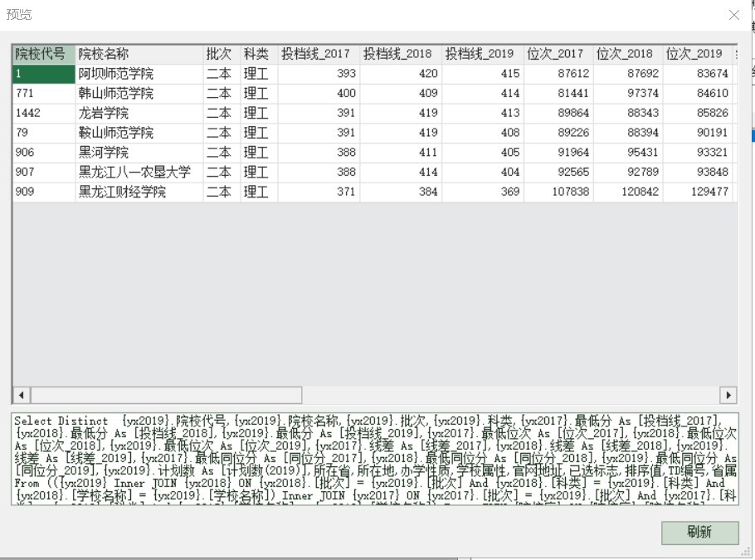Select the 科类 column header
The height and width of the screenshot is (560, 755).
(259, 54)
